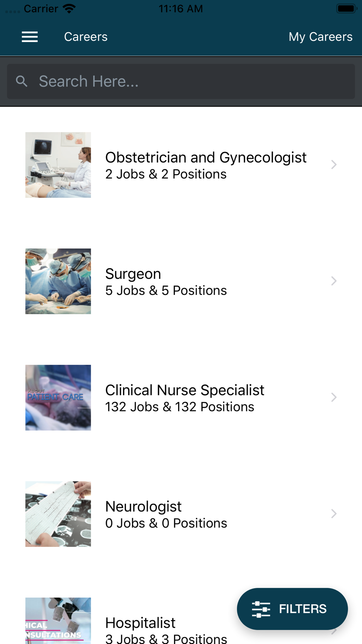Open the Hospitalist consultations thumbnail

(x=58, y=620)
